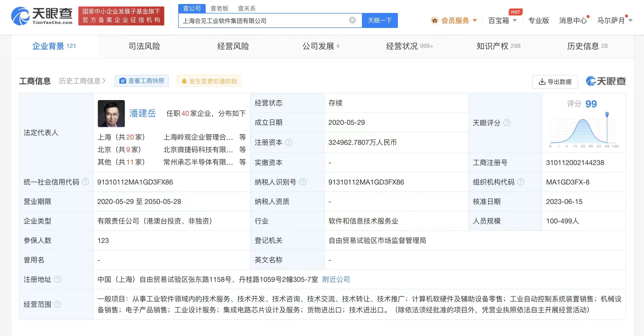The height and width of the screenshot is (336, 644).
Task: Click the crown icon beside 会员服务
Action: [435, 20]
